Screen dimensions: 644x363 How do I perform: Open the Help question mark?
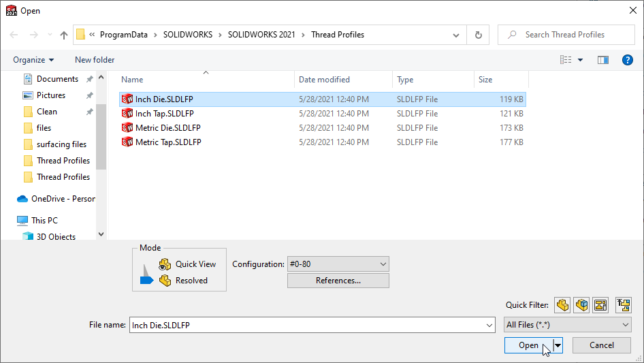627,60
